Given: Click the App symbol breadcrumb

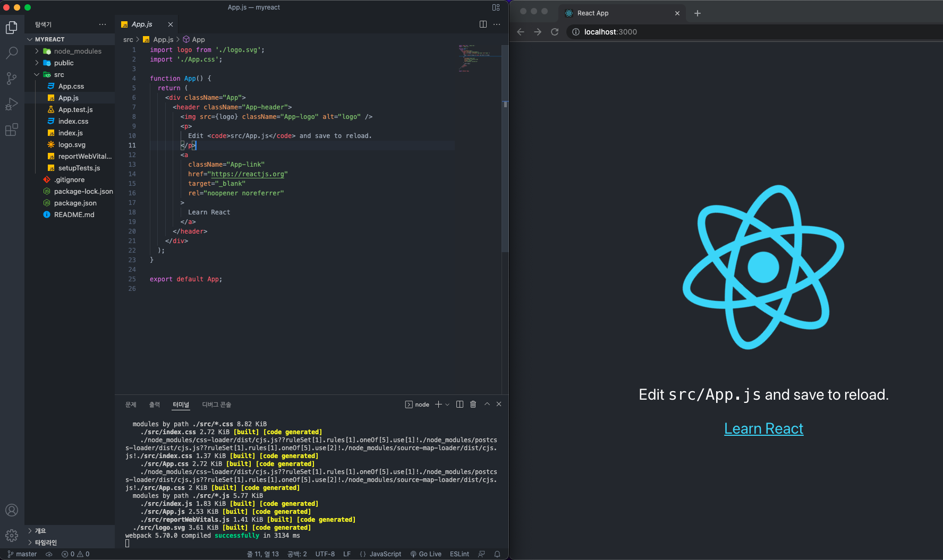Looking at the screenshot, I should [194, 40].
